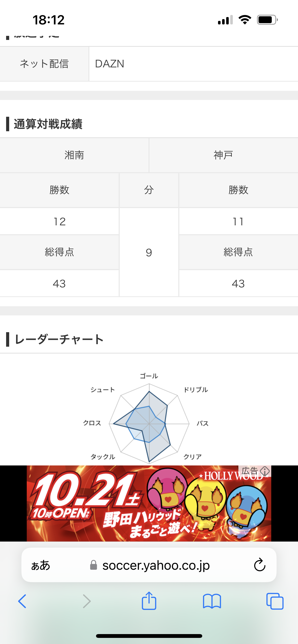Image resolution: width=298 pixels, height=644 pixels.
Task: Tap the soccer.yahoo.co.jp address field
Action: [x=156, y=565]
